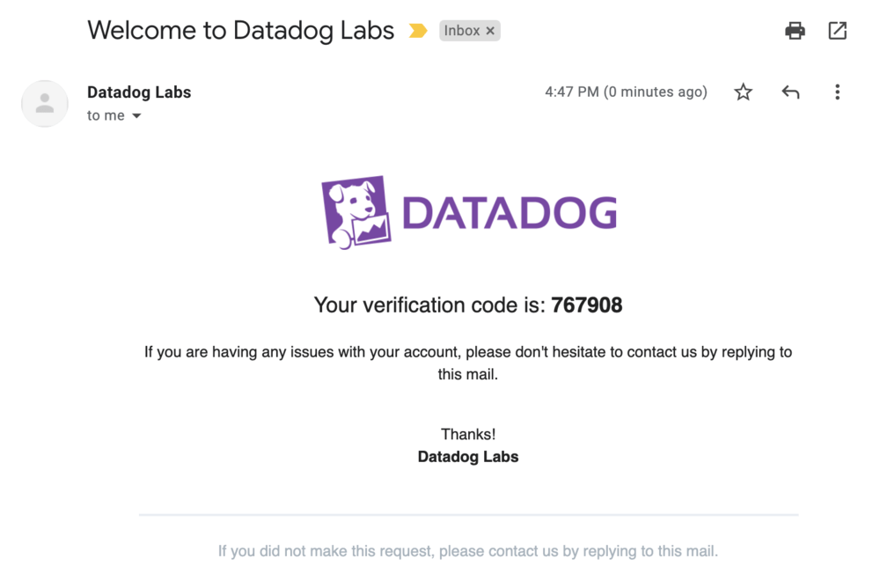
Task: Click the purple Datadog dog logo icon
Action: pyautogui.click(x=356, y=212)
